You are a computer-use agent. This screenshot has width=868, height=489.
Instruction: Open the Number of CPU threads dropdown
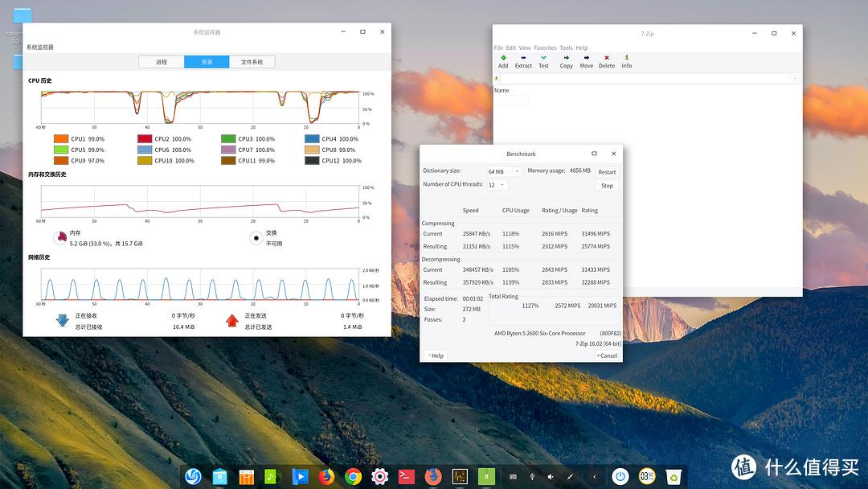[x=497, y=184]
